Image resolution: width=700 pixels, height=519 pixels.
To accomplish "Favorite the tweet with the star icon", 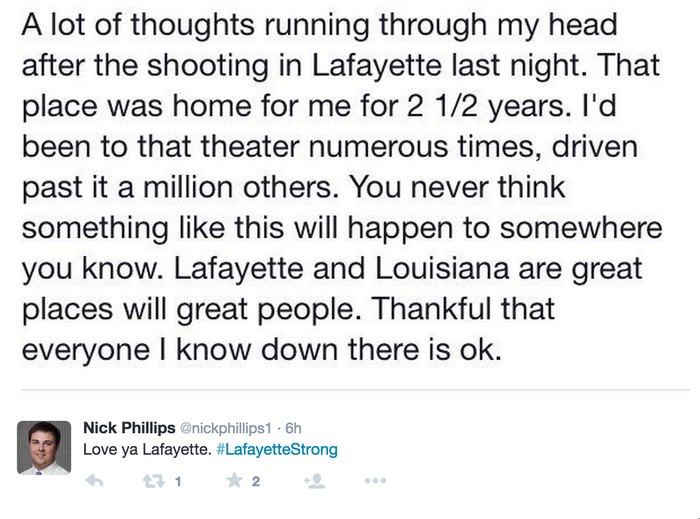I will (234, 480).
